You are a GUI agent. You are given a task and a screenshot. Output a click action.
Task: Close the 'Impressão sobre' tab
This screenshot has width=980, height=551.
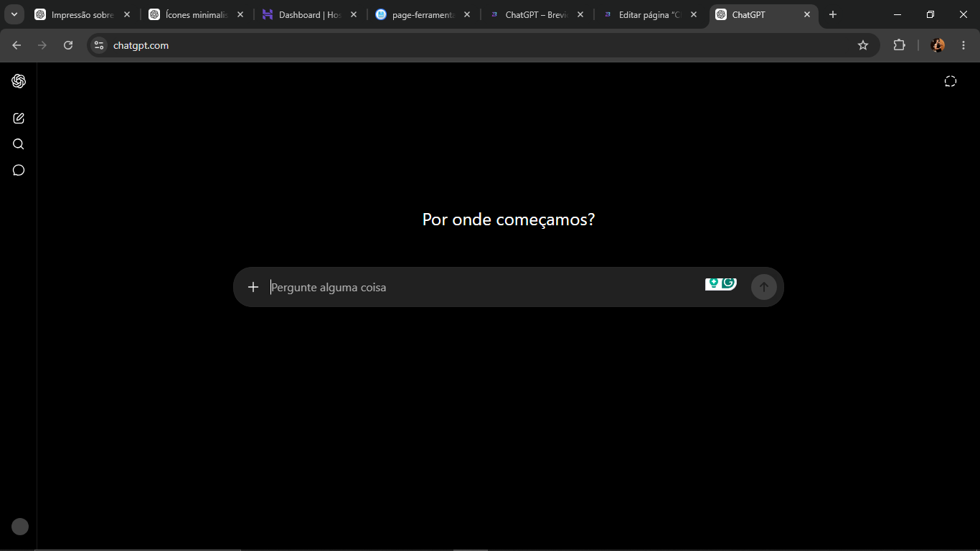pyautogui.click(x=127, y=14)
